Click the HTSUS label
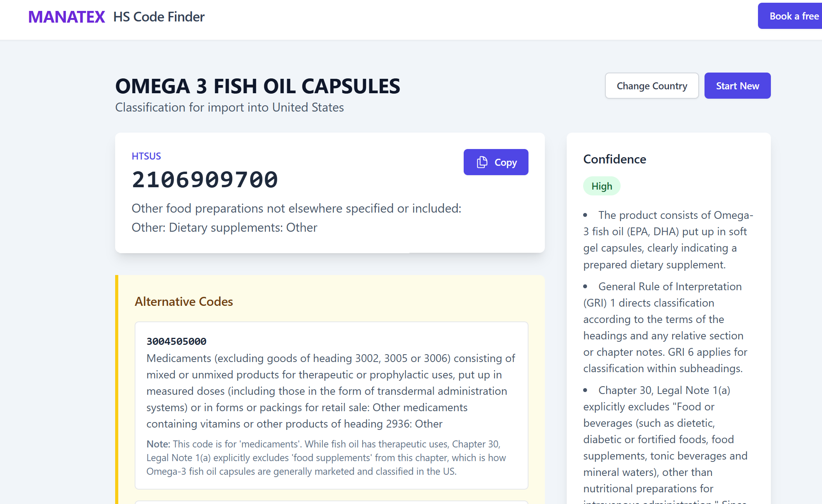This screenshot has height=504, width=822. click(146, 156)
